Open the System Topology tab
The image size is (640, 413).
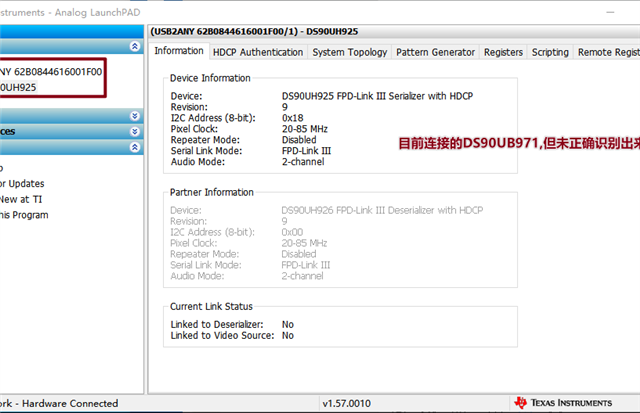350,52
